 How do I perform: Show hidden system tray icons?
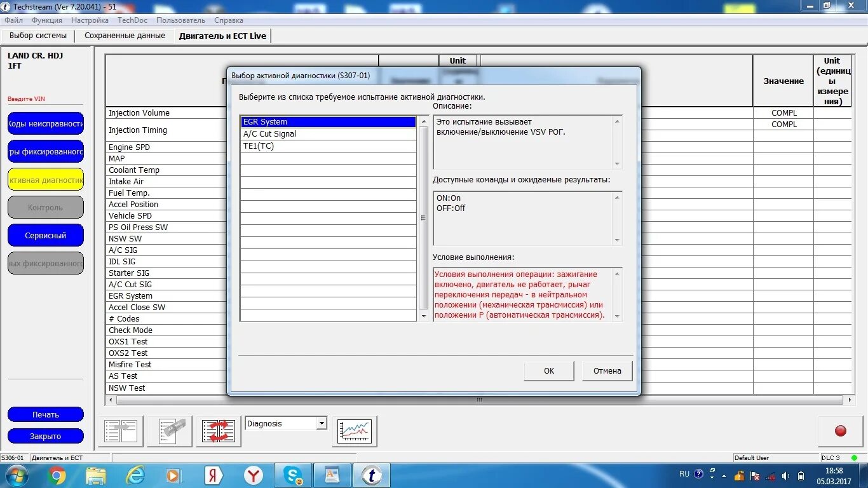point(724,475)
